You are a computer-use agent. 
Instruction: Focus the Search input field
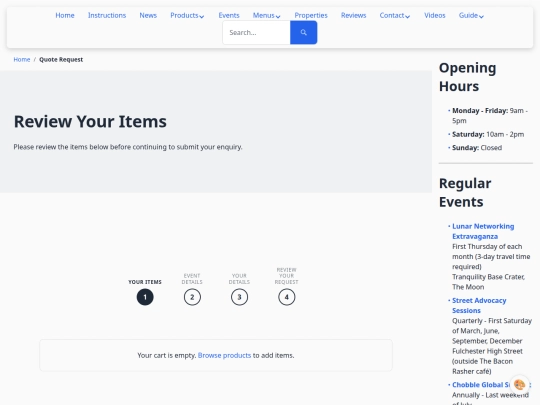(x=256, y=32)
